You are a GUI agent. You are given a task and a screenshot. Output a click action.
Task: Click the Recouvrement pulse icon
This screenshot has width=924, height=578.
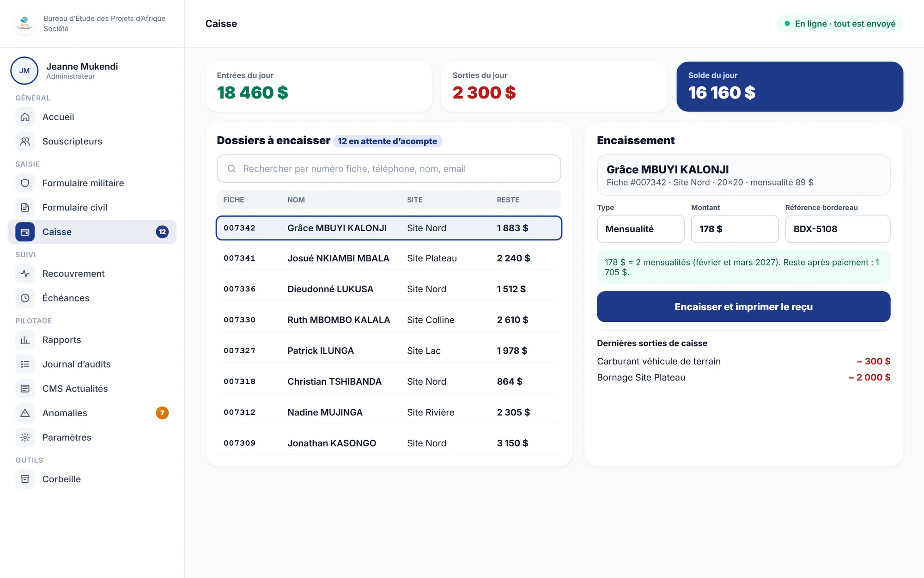(x=25, y=274)
